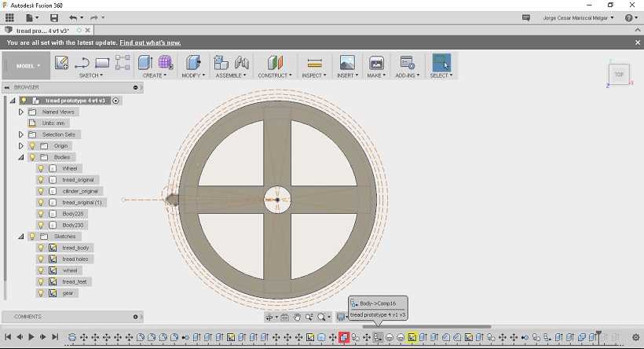Step timeline back one feature
The image size is (644, 349).
pos(20,337)
